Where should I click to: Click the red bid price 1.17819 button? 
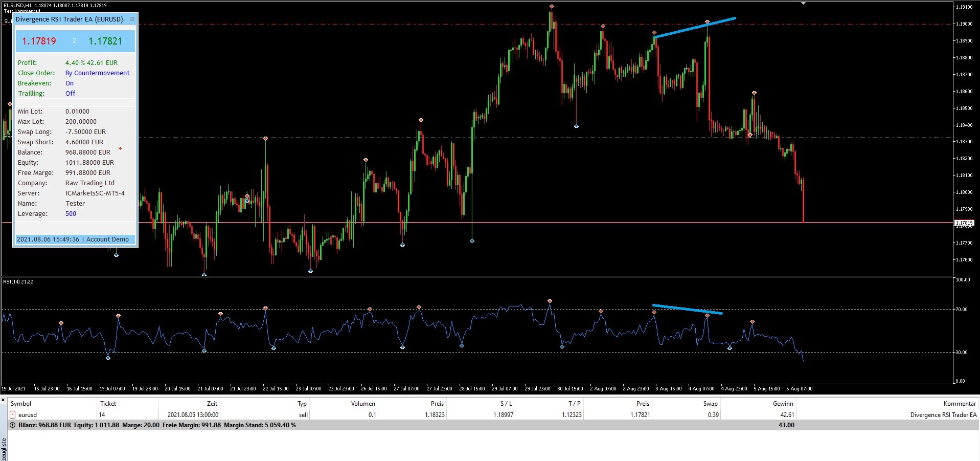[38, 41]
